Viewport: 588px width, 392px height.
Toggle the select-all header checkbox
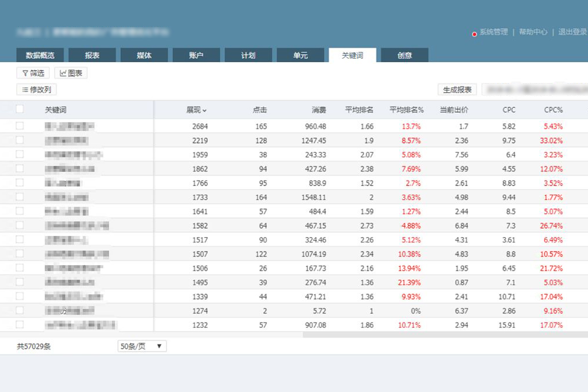click(x=20, y=109)
